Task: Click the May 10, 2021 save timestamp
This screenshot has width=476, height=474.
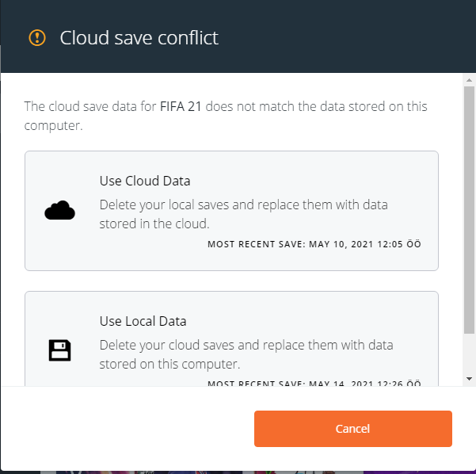Action: point(314,244)
